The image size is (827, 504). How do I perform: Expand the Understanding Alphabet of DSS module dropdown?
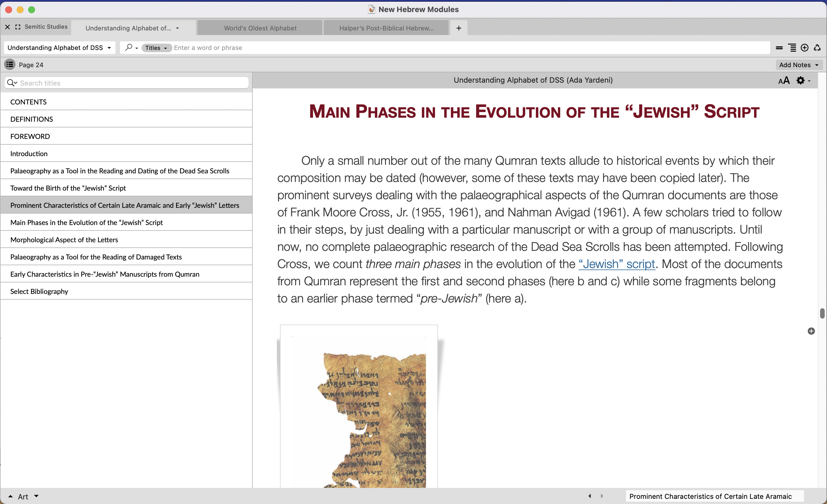point(59,48)
